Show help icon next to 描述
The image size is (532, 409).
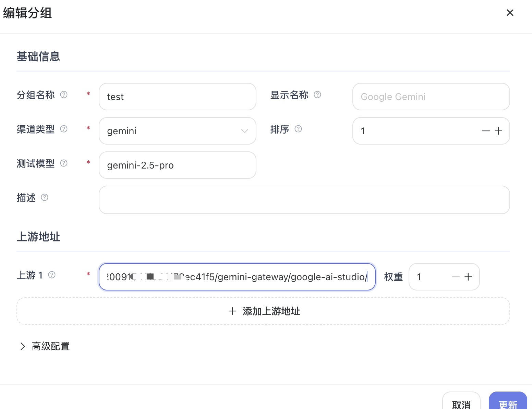45,197
